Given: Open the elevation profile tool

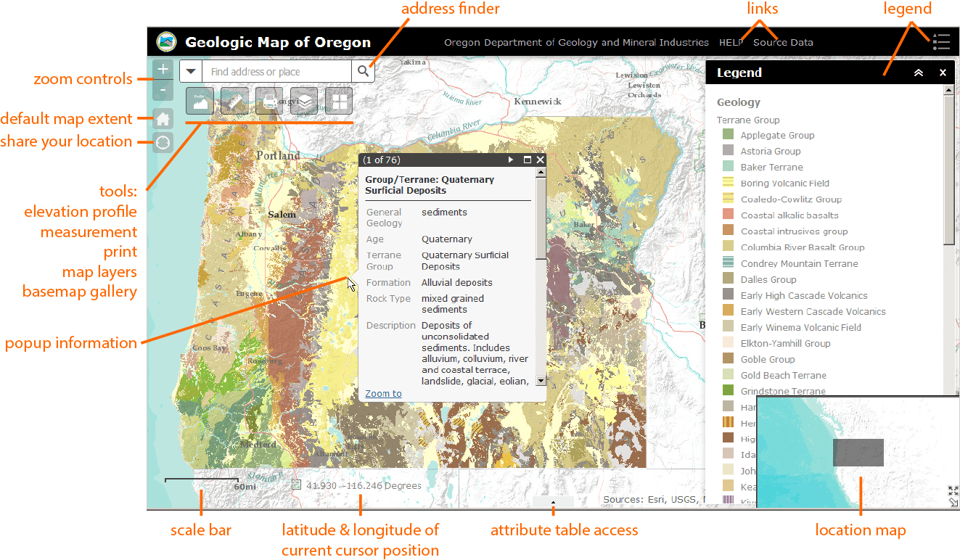Looking at the screenshot, I should point(200,101).
